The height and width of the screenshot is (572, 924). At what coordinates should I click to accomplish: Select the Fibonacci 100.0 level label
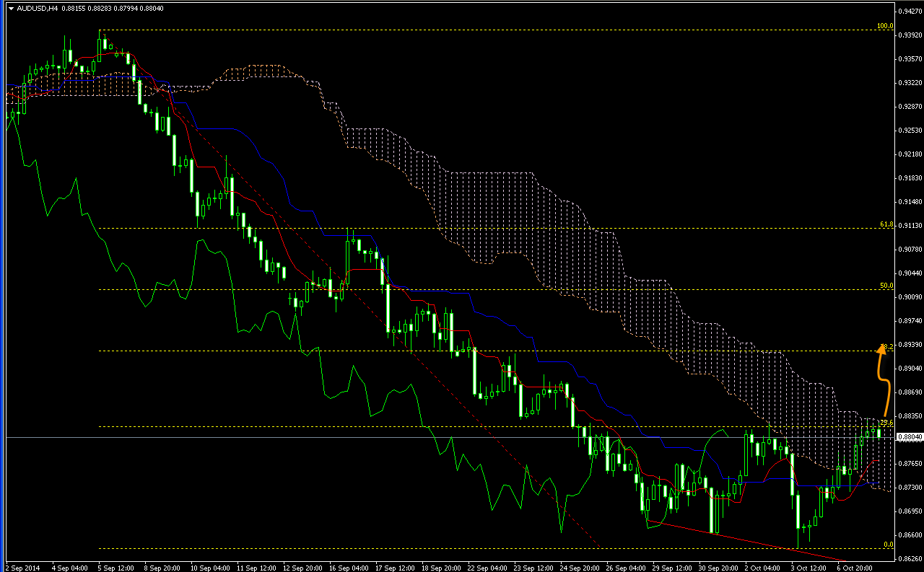click(885, 26)
